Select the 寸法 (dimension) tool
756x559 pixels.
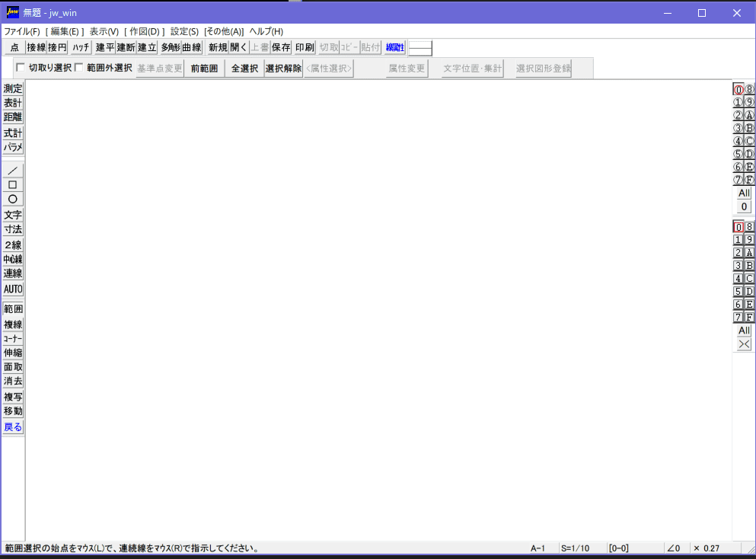pyautogui.click(x=12, y=229)
